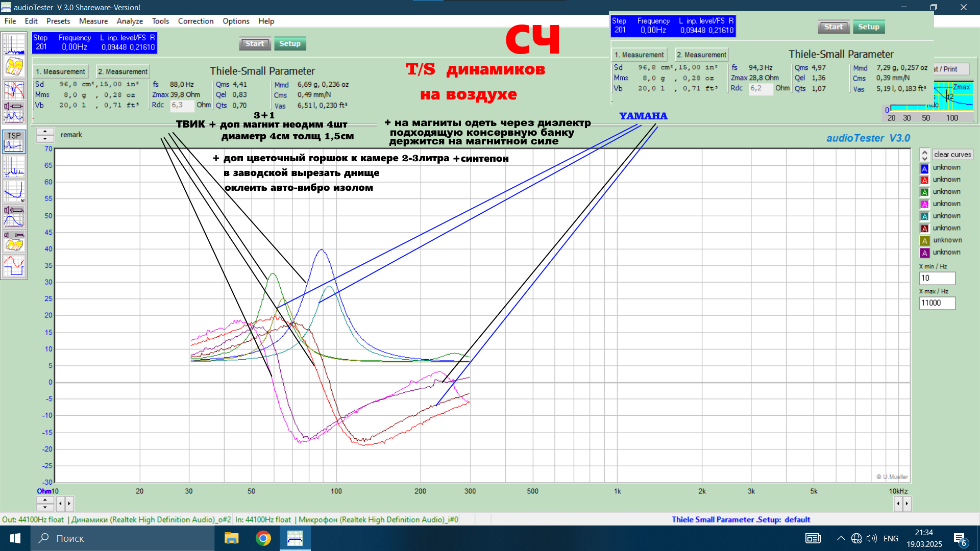
Task: Toggle the red curve A button
Action: 924,180
